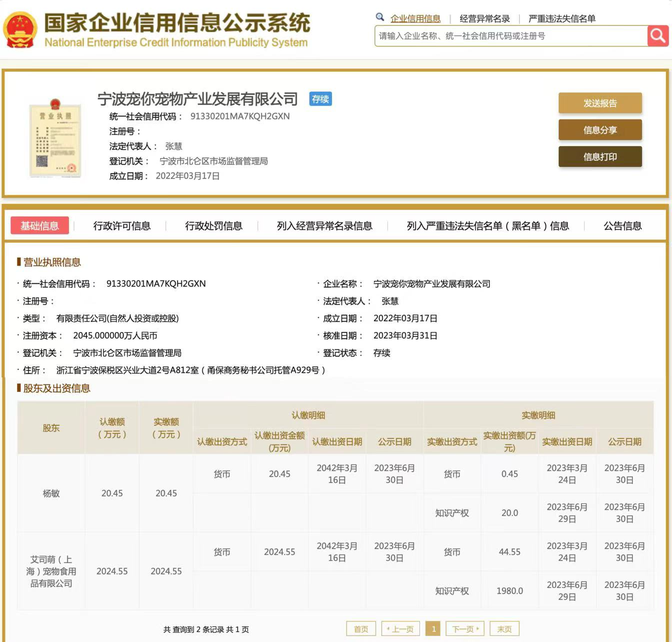This screenshot has height=642, width=672.
Task: Click the paid-in amount cell 0.45
Action: pos(509,474)
